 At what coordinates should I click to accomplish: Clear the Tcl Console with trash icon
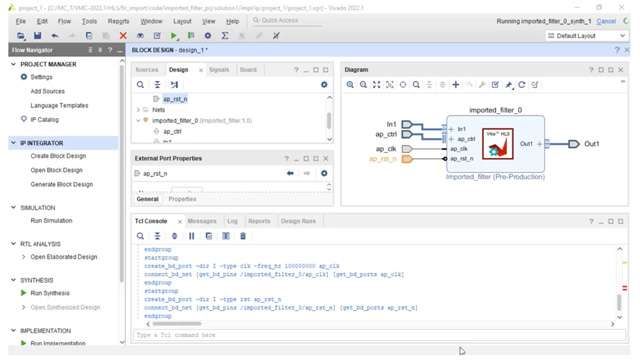click(x=243, y=236)
